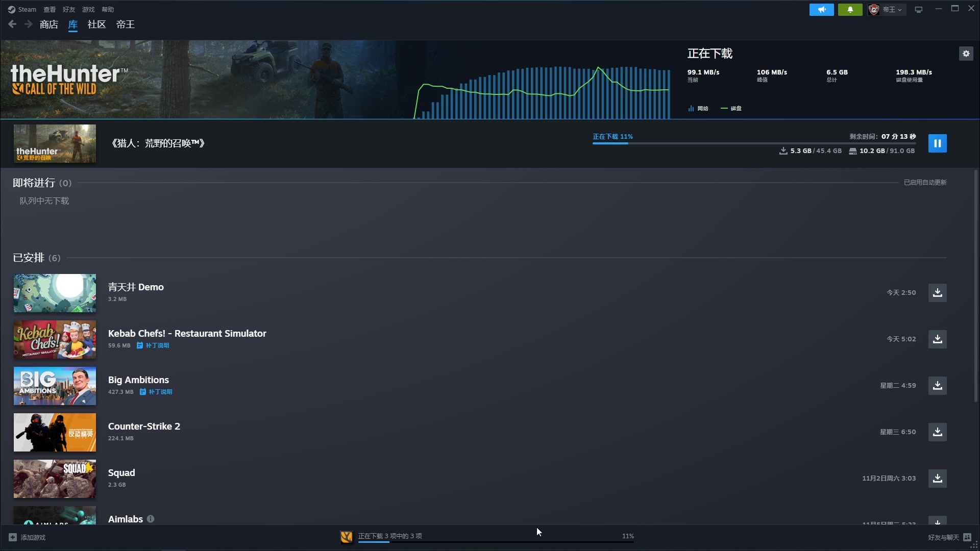Start downloading Kebab Chefs! update
The image size is (980, 551).
point(937,339)
